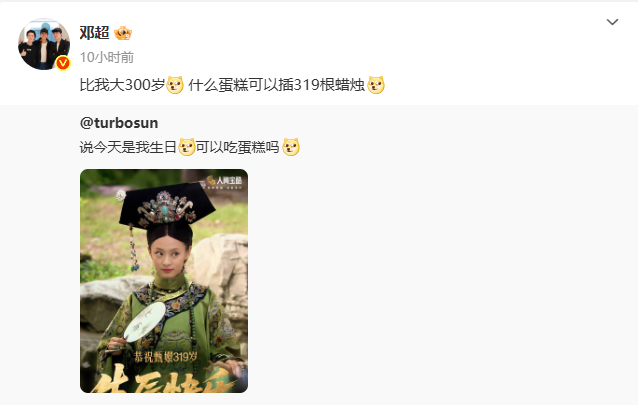Open the 10小时前 timestamp link
Screen dimensions: 638x405
107,57
